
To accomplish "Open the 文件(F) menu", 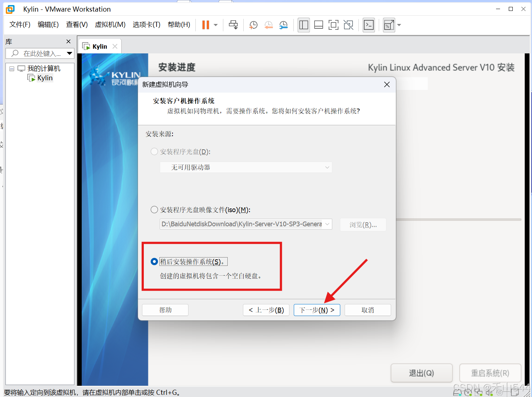I will tap(20, 24).
